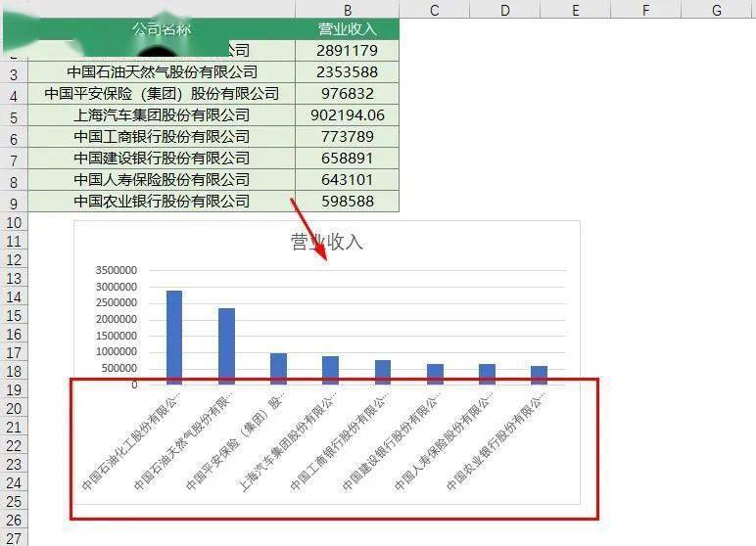Click cell 中国石油天然气股份有限公司
The height and width of the screenshot is (546, 756).
coord(162,71)
